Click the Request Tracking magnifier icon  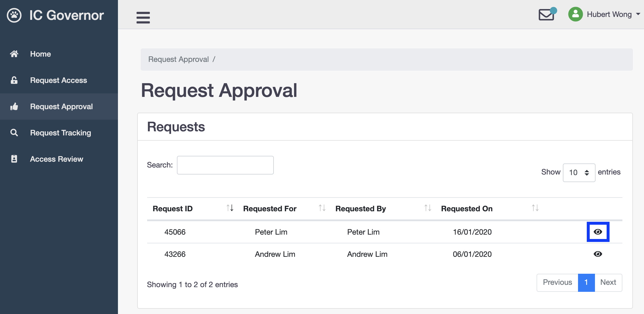tap(14, 133)
